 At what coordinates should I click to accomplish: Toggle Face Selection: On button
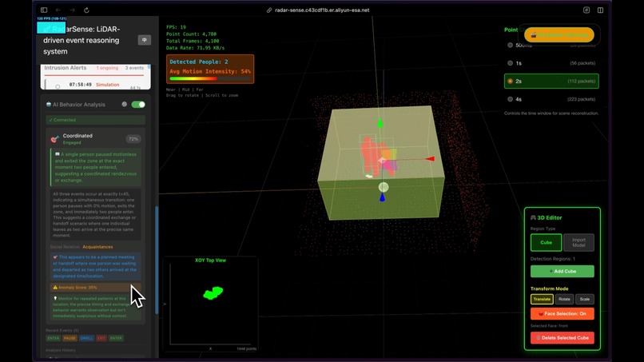click(x=563, y=313)
